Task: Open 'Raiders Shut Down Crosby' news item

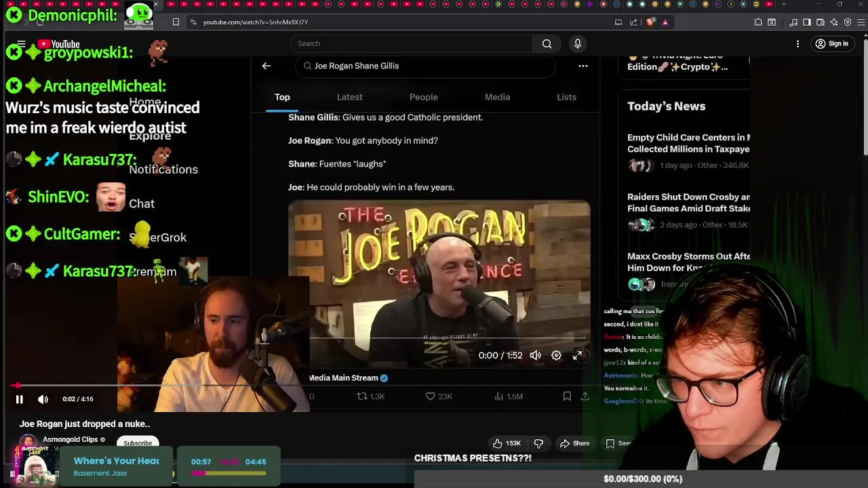Action: tap(688, 210)
